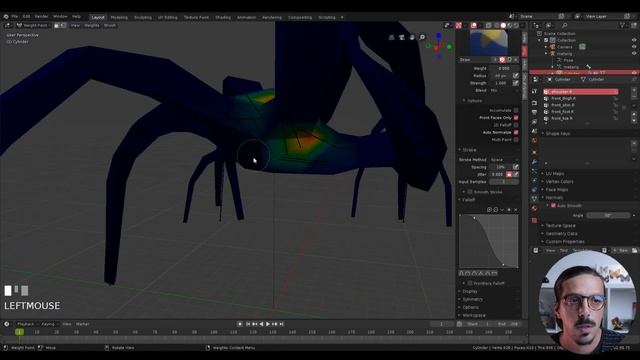
Task: Open the Material properties tab icon
Action: coord(534,208)
